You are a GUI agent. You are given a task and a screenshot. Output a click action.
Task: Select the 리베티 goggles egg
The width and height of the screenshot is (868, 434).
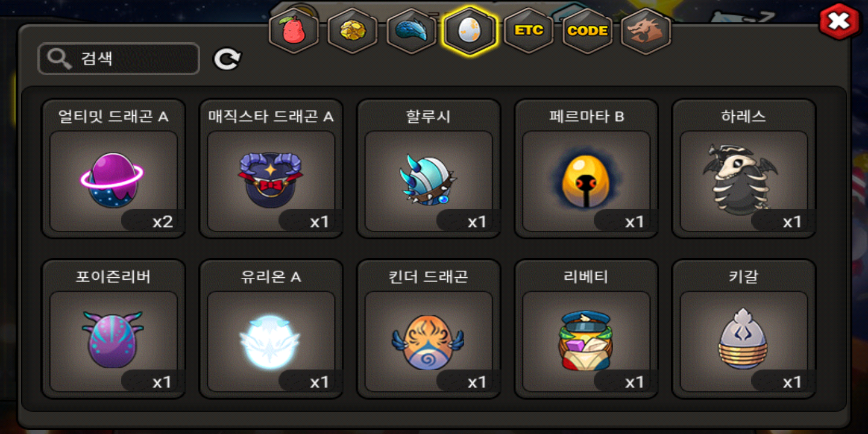(x=587, y=329)
